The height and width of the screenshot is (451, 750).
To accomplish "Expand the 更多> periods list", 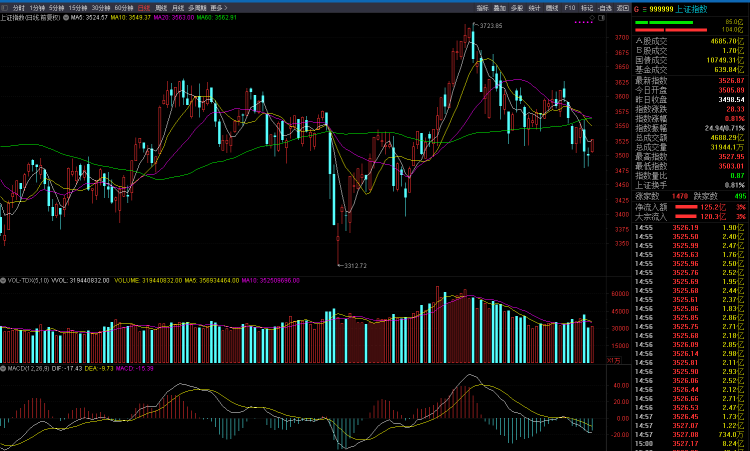I will tap(218, 7).
